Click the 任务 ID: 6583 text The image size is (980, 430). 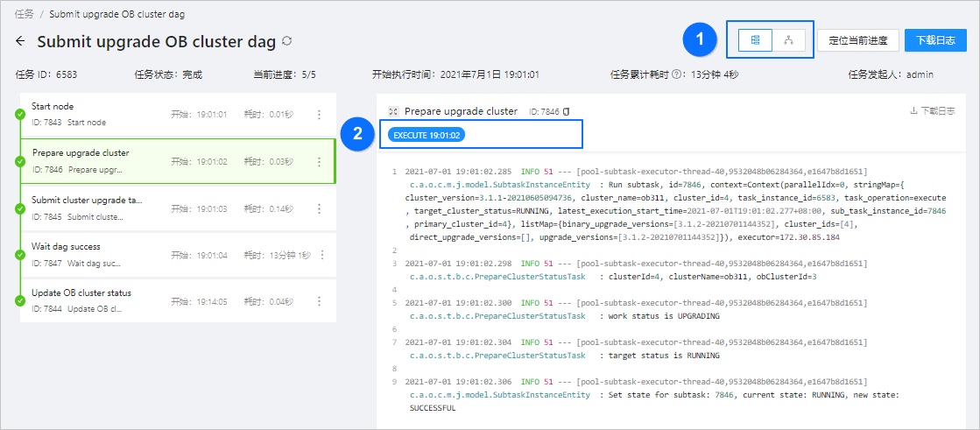click(x=46, y=74)
